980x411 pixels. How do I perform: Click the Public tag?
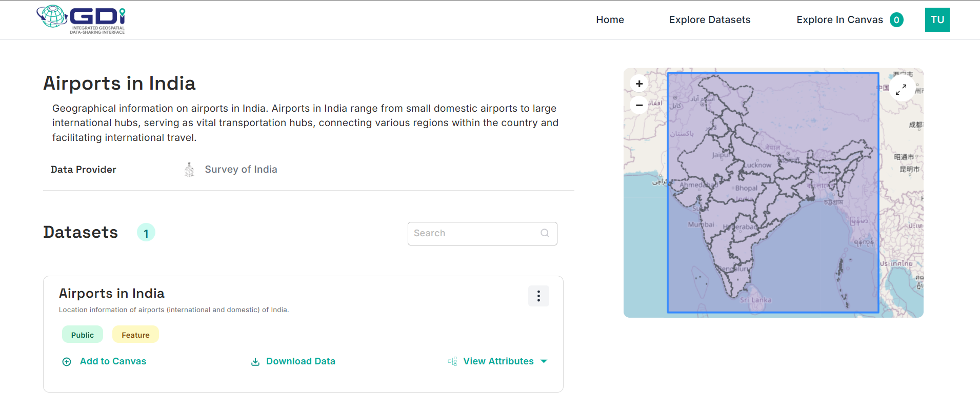[x=83, y=335]
